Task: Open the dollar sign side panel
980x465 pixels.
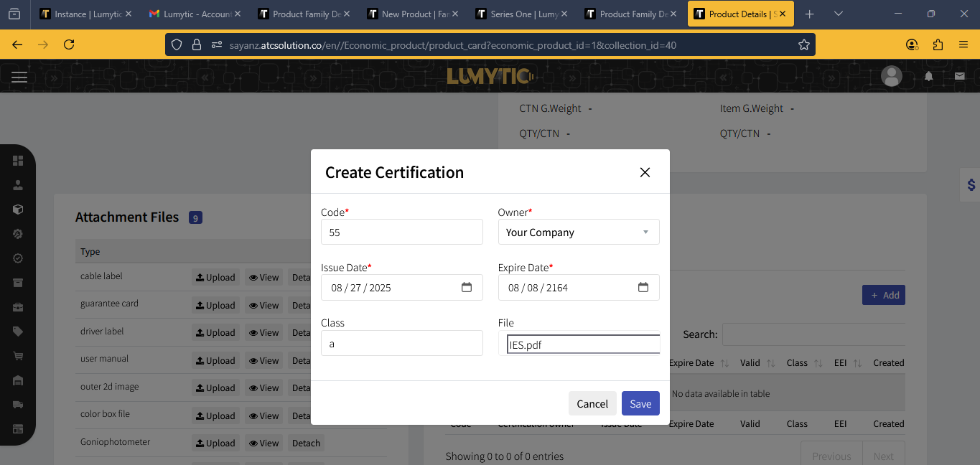Action: pyautogui.click(x=971, y=185)
